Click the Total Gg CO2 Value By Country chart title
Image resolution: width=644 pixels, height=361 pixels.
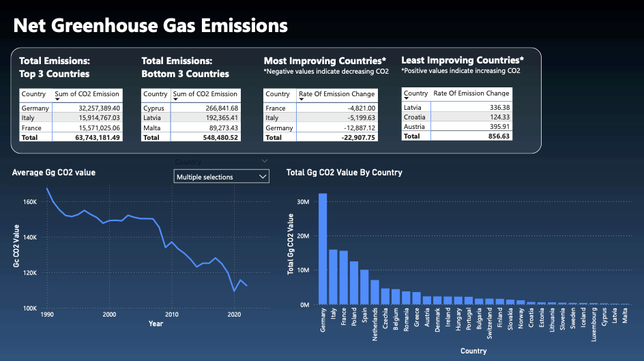pos(344,173)
